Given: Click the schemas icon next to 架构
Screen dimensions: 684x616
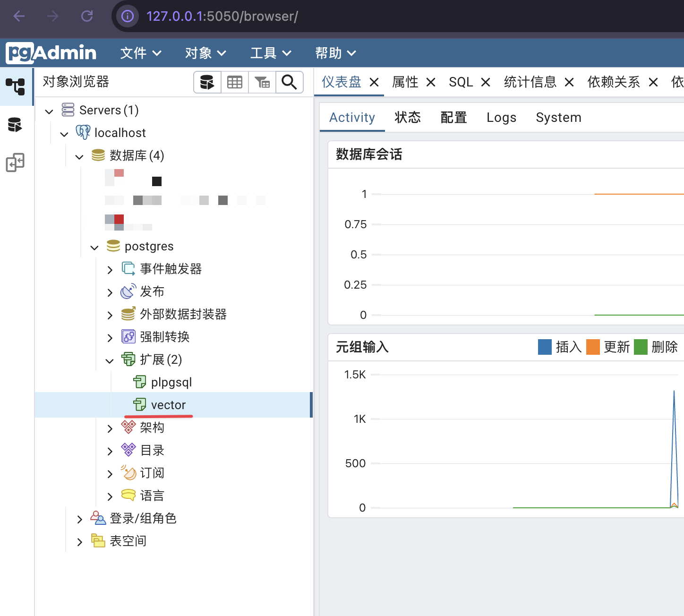Looking at the screenshot, I should 128,428.
